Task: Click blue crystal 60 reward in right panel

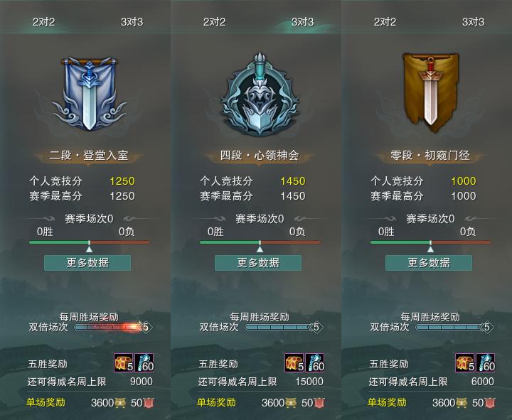Action: (486, 362)
